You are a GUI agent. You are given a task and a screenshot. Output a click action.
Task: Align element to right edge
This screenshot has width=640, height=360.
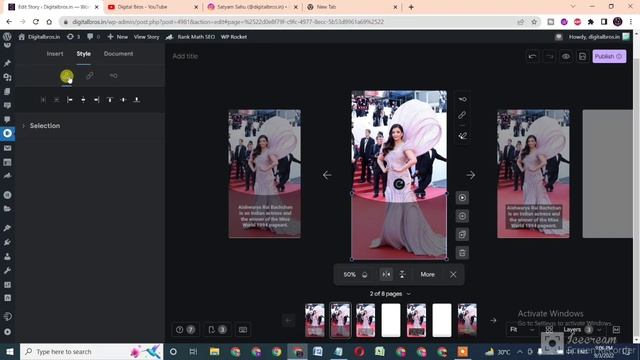97,100
